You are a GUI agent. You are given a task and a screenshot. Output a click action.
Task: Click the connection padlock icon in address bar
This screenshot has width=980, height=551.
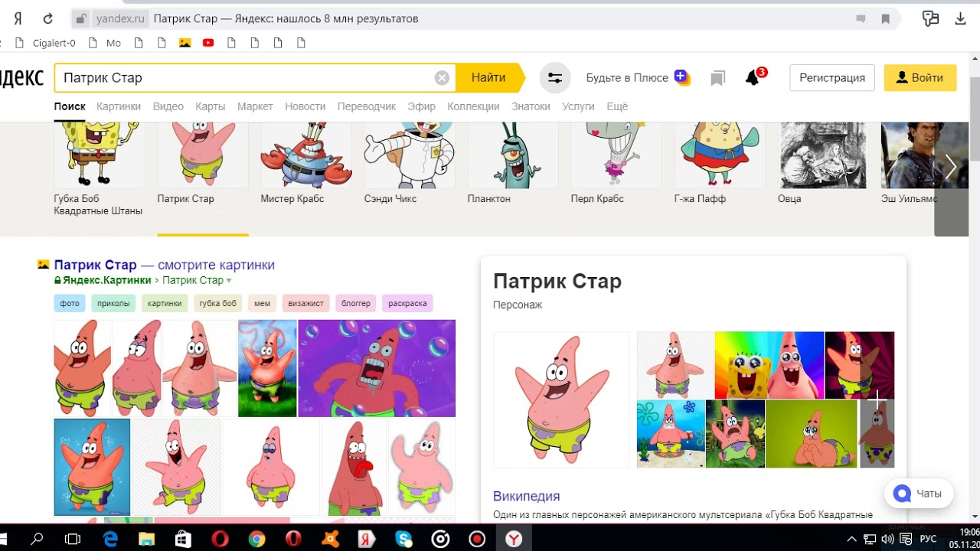[80, 19]
